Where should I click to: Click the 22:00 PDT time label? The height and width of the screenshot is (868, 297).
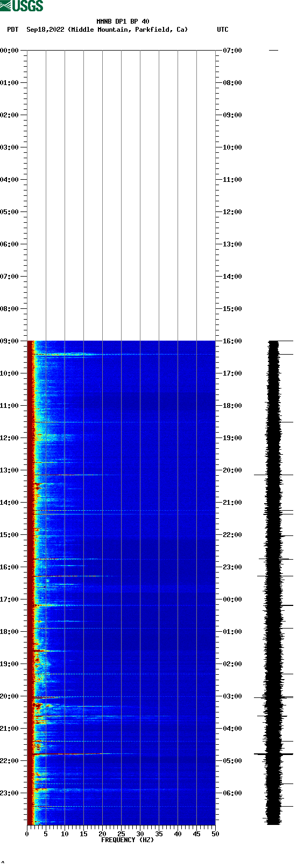click(x=9, y=761)
